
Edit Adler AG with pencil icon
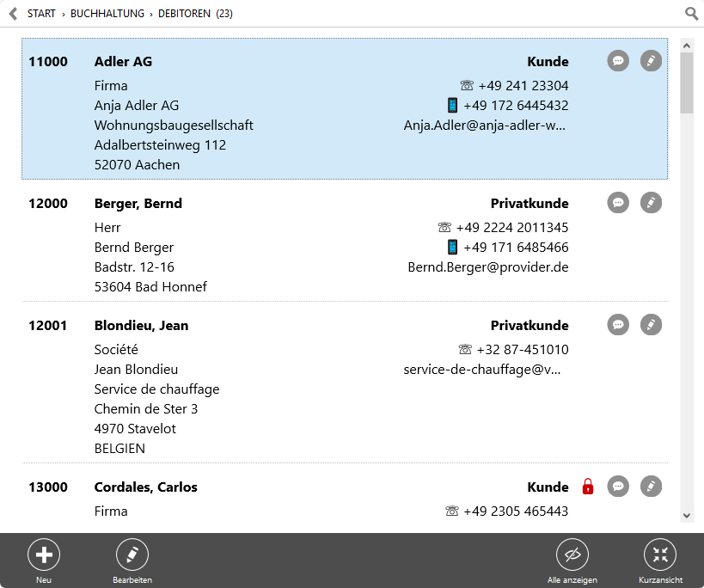[651, 60]
